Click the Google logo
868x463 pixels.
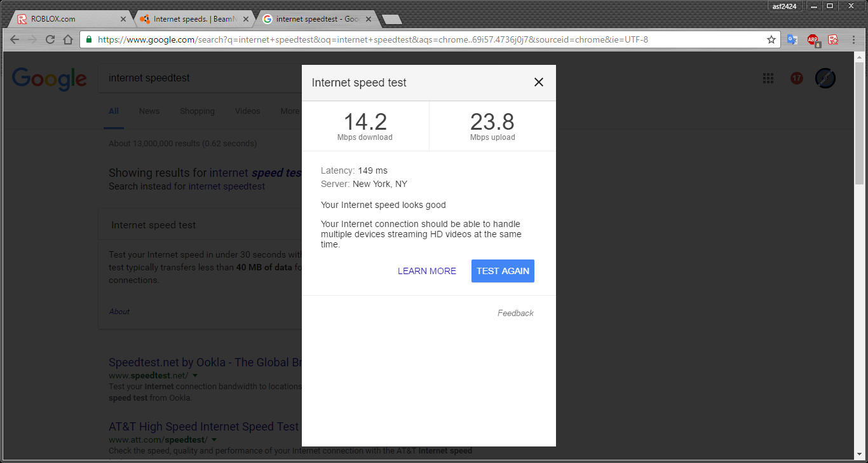pyautogui.click(x=50, y=79)
